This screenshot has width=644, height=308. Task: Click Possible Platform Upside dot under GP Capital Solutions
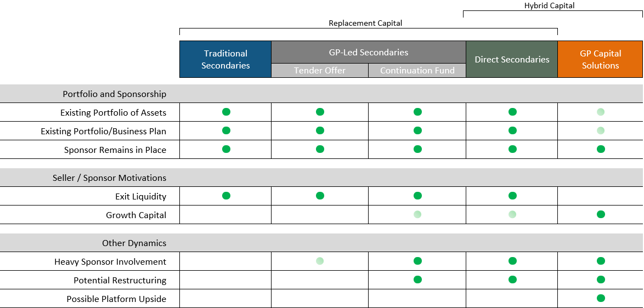(601, 298)
